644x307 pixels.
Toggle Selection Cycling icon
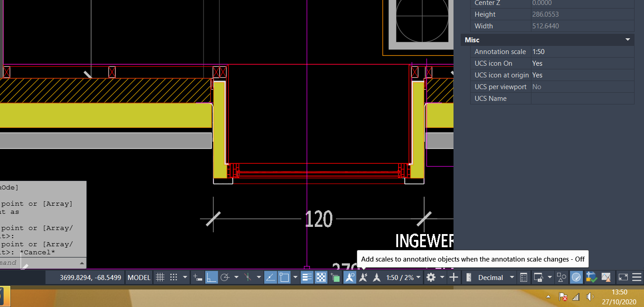coord(335,277)
